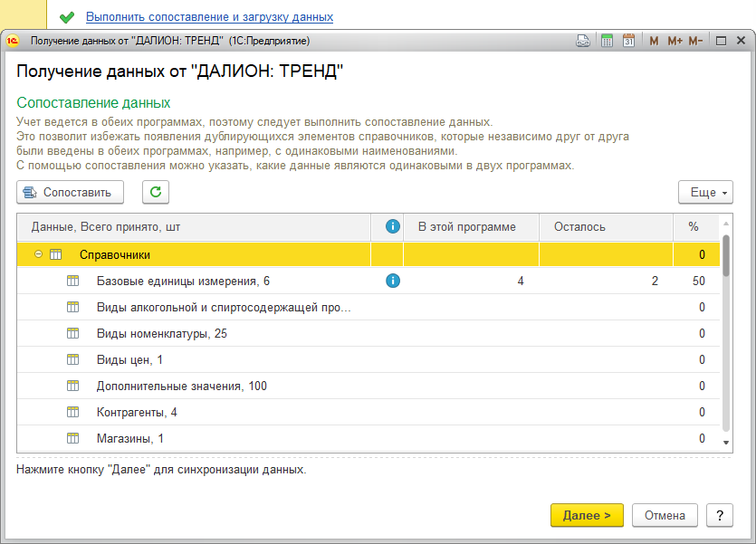Click the table icon next to Справочники

56,254
